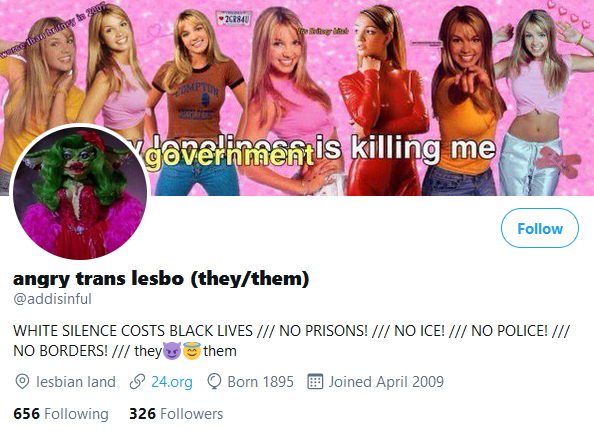View the 656 Following list
Image resolution: width=594 pixels, height=441 pixels.
61,414
